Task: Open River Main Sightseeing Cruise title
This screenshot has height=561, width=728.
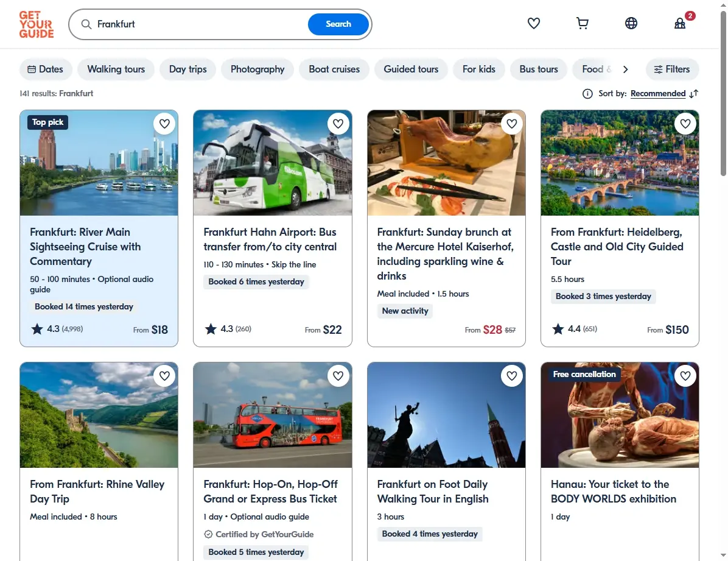Action: pos(85,247)
